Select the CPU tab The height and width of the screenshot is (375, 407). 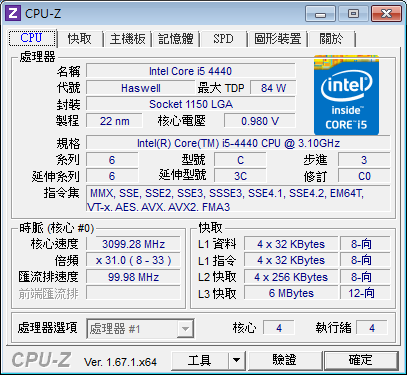coord(32,38)
